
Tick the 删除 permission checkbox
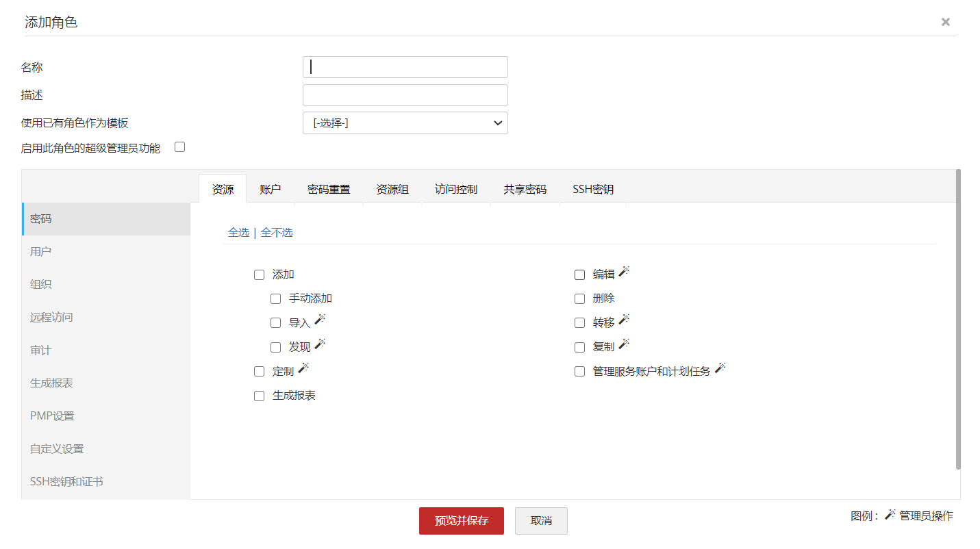point(580,299)
